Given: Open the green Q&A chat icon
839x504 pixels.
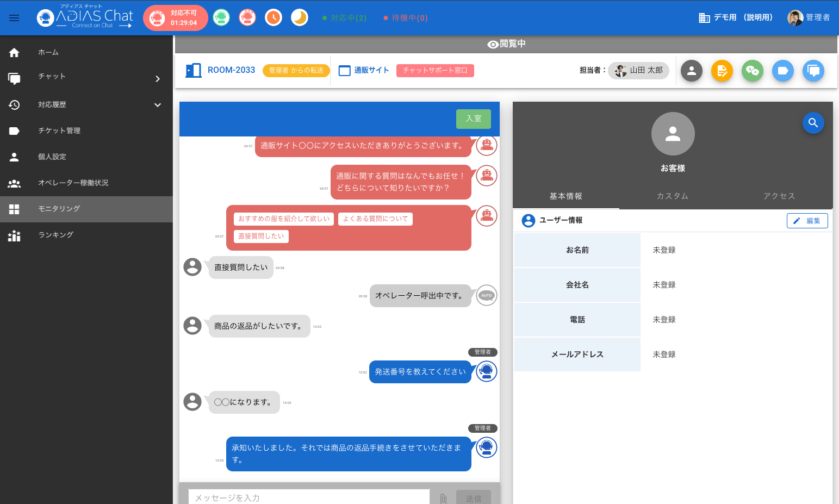Looking at the screenshot, I should click(752, 71).
